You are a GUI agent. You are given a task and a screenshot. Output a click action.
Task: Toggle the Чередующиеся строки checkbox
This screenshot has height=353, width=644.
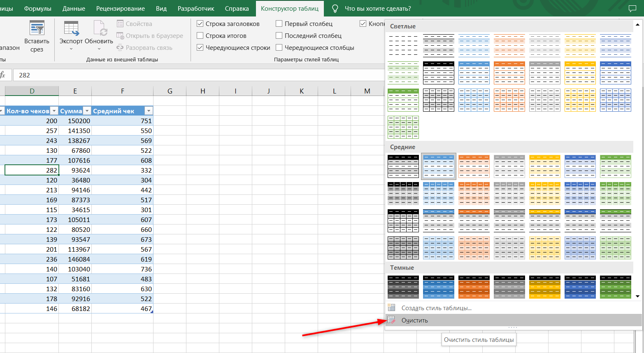tap(200, 48)
